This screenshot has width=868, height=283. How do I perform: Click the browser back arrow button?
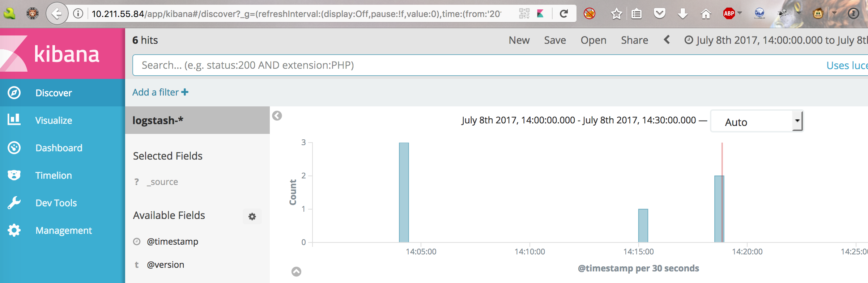tap(57, 14)
